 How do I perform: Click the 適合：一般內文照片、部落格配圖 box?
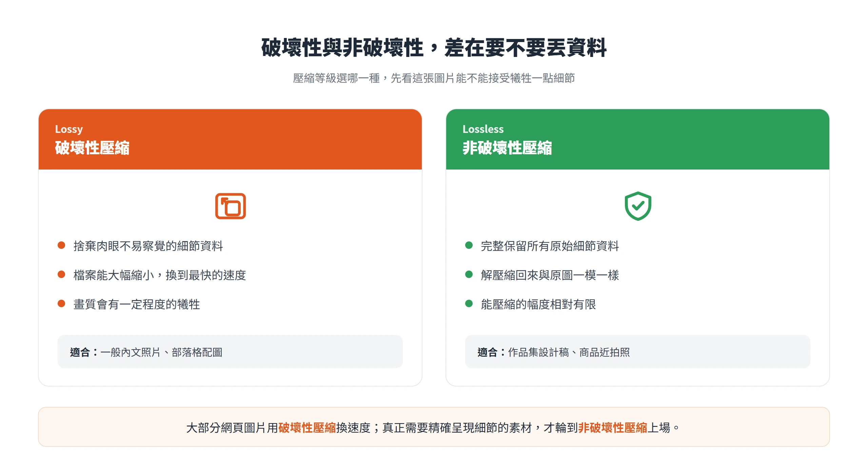point(230,352)
